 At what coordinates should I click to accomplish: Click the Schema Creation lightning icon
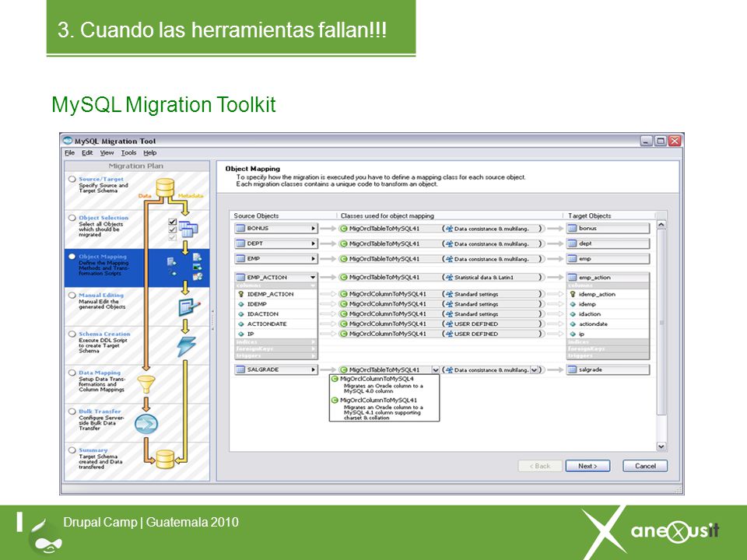186,346
